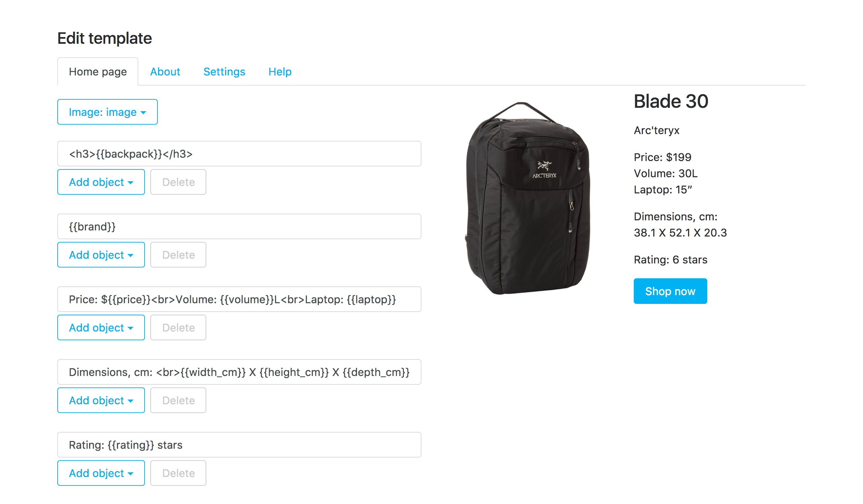
Task: Click the Add object dropdown for price/volume/laptop field
Action: pos(101,327)
